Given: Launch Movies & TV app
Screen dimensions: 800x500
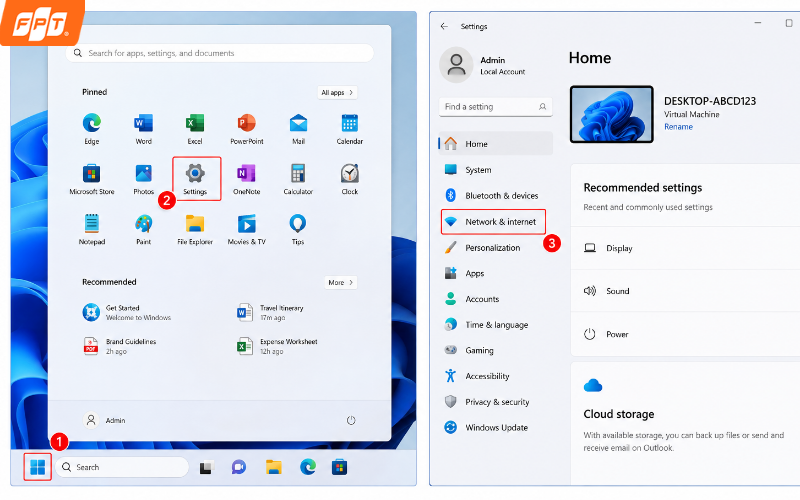Looking at the screenshot, I should 247,229.
